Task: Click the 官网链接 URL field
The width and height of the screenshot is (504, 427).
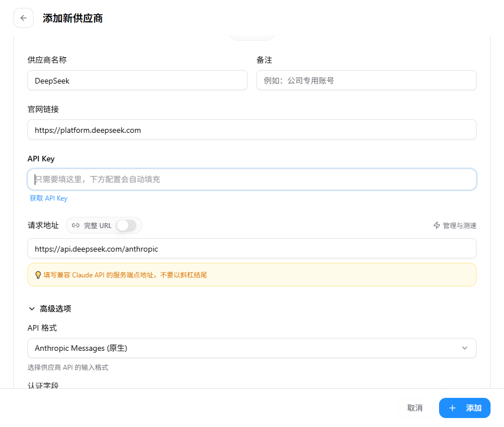Action: coord(251,129)
